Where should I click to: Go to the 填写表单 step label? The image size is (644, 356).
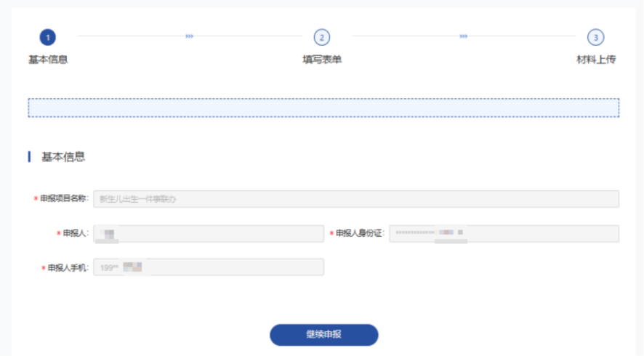[322, 60]
